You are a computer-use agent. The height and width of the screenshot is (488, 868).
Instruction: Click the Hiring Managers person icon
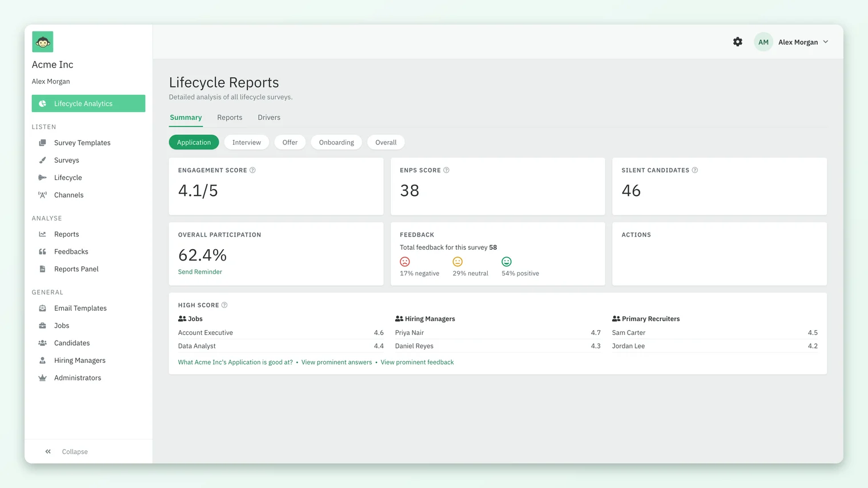[x=42, y=361]
